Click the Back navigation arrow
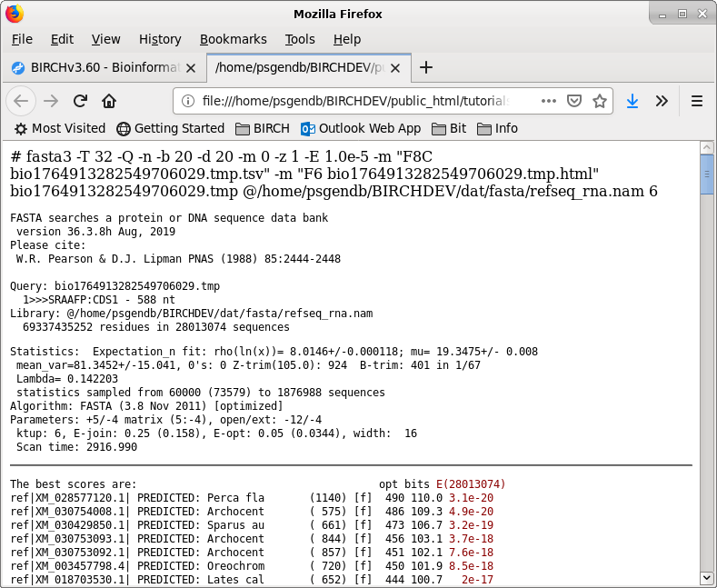This screenshot has height=588, width=717. [x=22, y=101]
